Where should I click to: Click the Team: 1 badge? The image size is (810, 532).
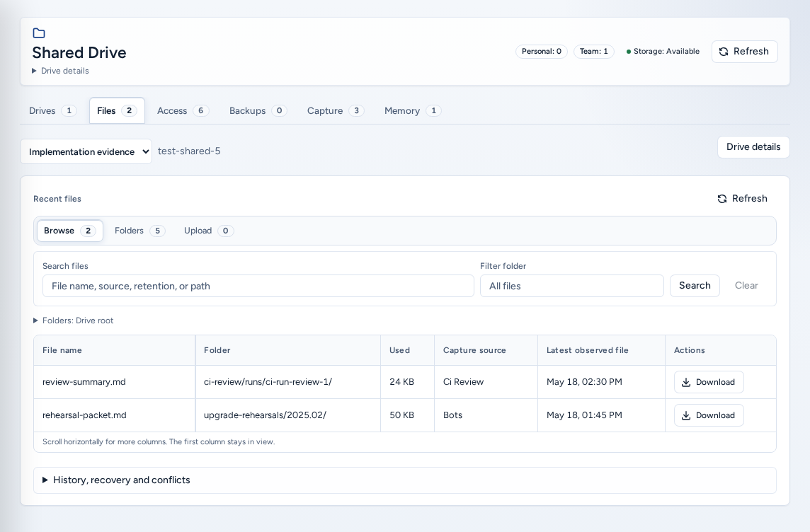[593, 52]
